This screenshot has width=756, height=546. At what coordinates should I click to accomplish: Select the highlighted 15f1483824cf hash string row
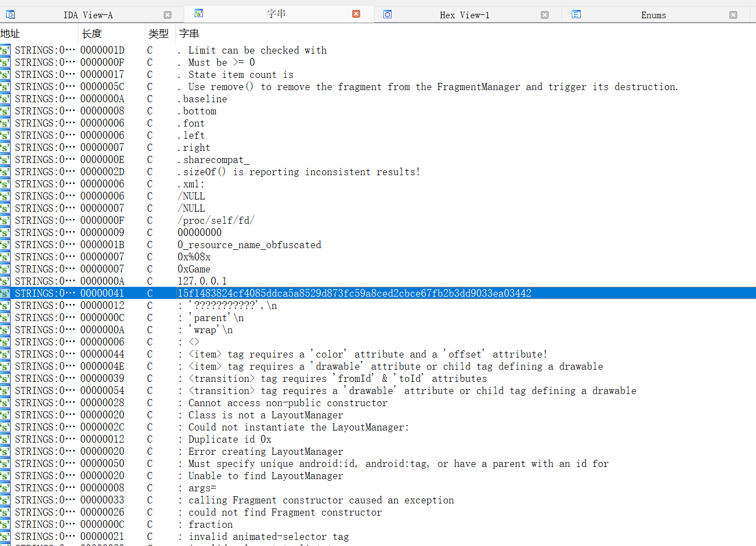[354, 293]
